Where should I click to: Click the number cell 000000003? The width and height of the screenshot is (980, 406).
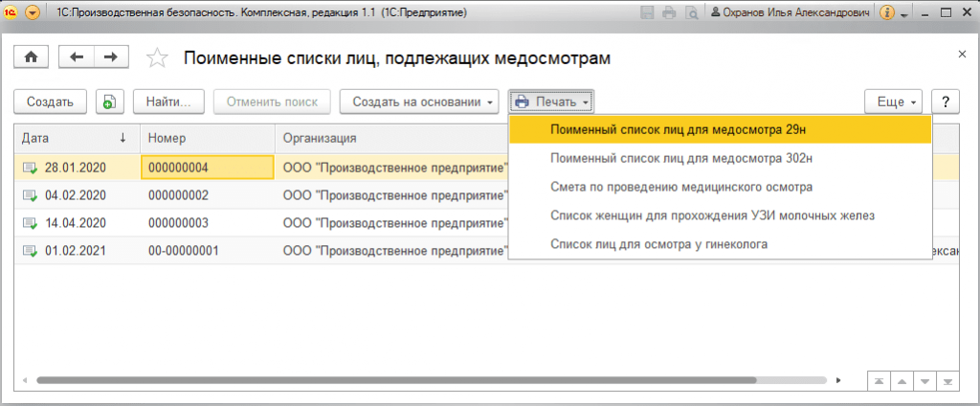click(208, 223)
